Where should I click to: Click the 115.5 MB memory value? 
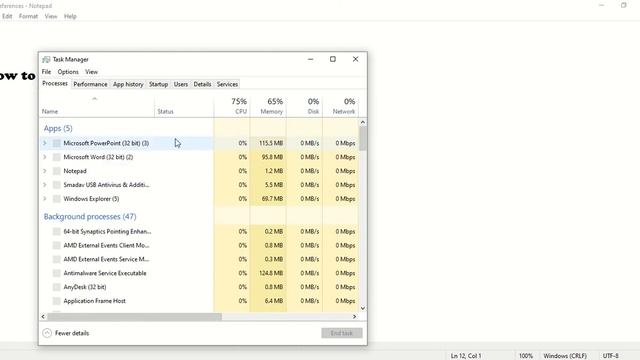pos(271,143)
